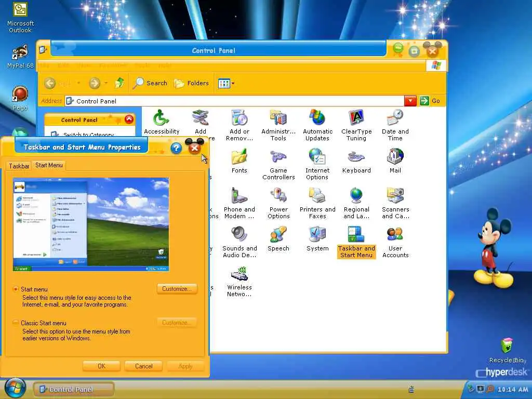Open Printers and Faxes
The width and height of the screenshot is (532, 399).
(317, 203)
